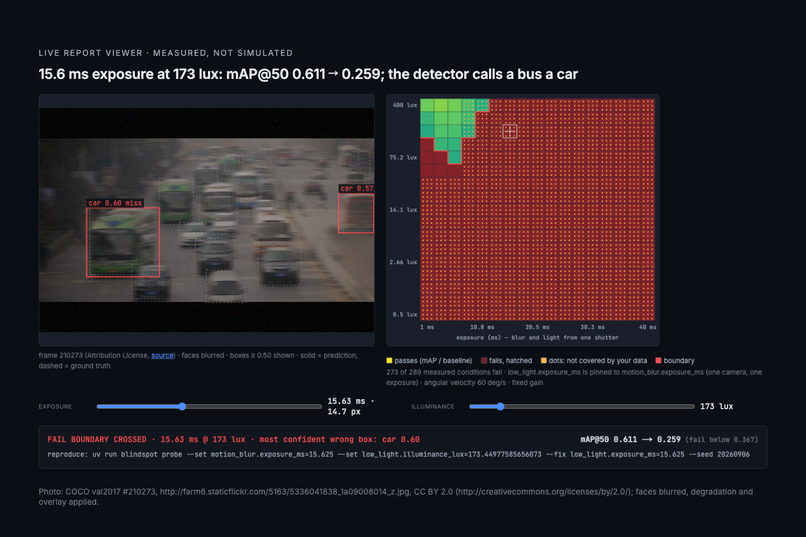Adjust the Illuminance slider handle

(500, 406)
